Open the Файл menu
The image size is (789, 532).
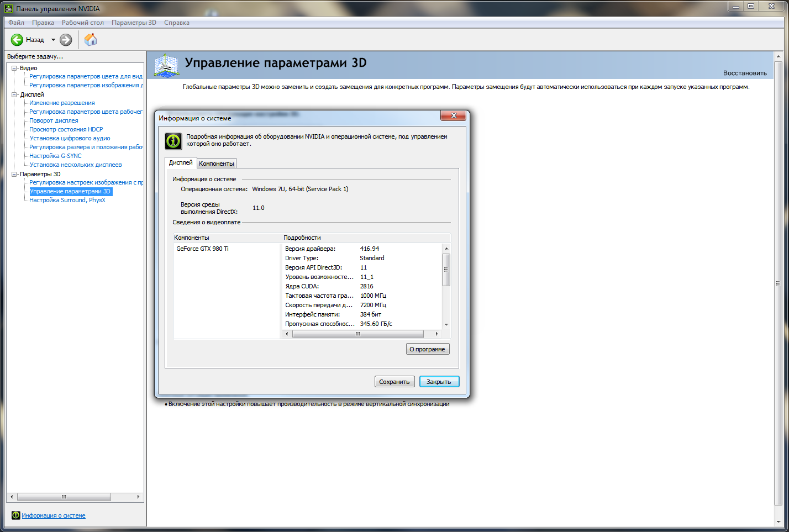[x=16, y=23]
